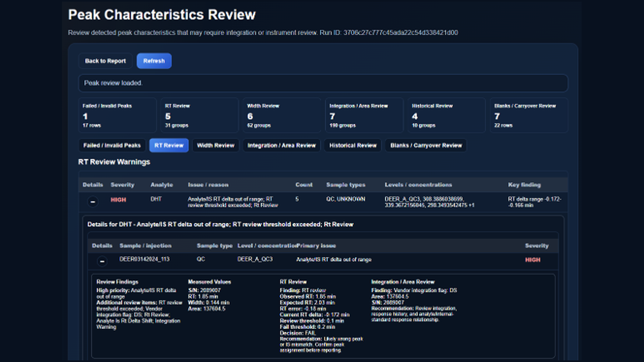Open Integration / Area Review tab
The height and width of the screenshot is (362, 644).
click(281, 145)
